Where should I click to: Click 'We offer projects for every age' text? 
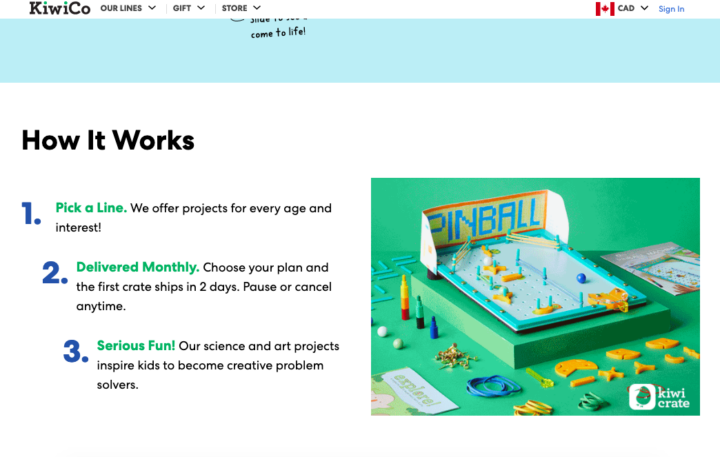click(219, 208)
